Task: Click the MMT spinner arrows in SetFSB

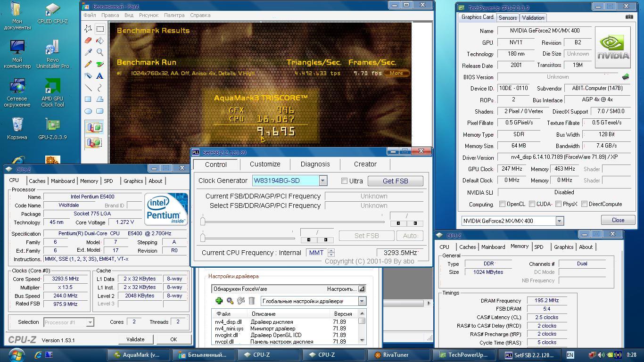Action: [x=331, y=253]
